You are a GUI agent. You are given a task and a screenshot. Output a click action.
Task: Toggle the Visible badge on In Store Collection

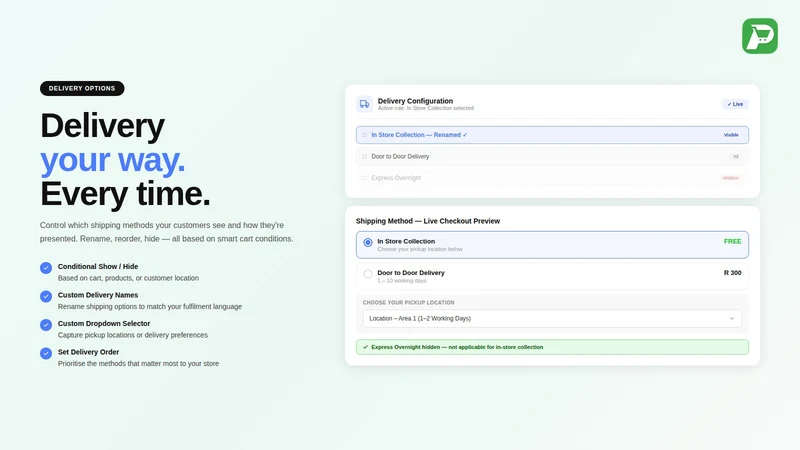[731, 135]
